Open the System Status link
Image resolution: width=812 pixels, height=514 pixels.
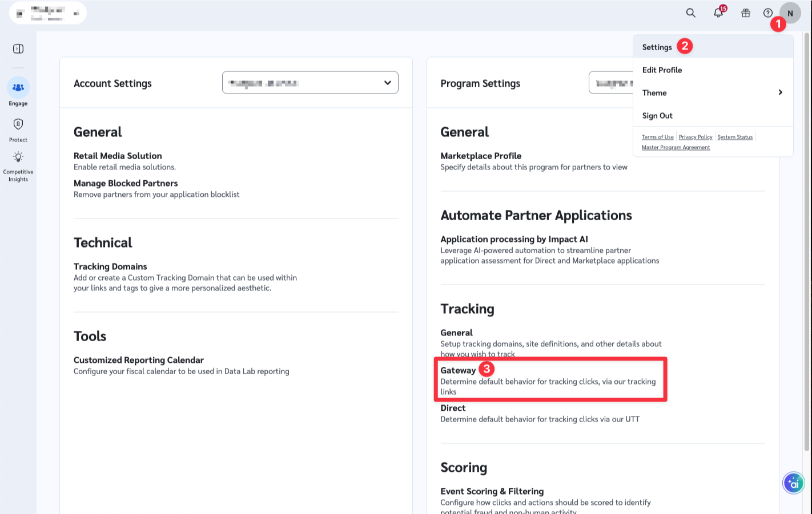(735, 137)
